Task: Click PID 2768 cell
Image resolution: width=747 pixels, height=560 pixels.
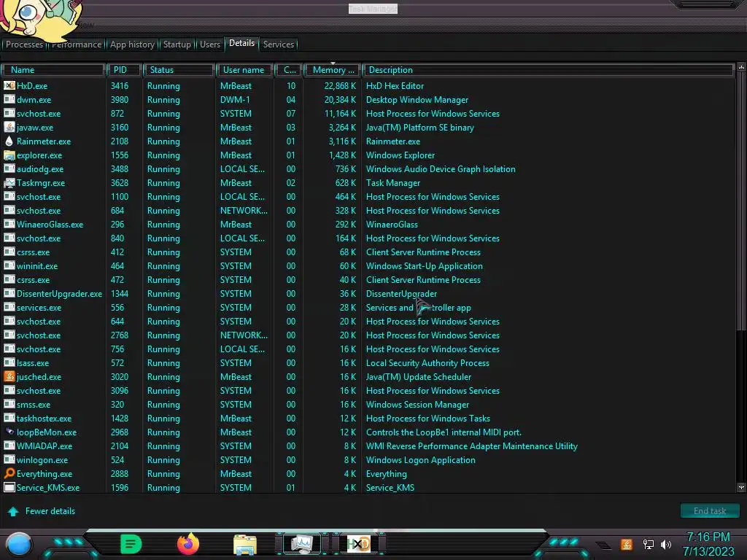Action: 120,335
